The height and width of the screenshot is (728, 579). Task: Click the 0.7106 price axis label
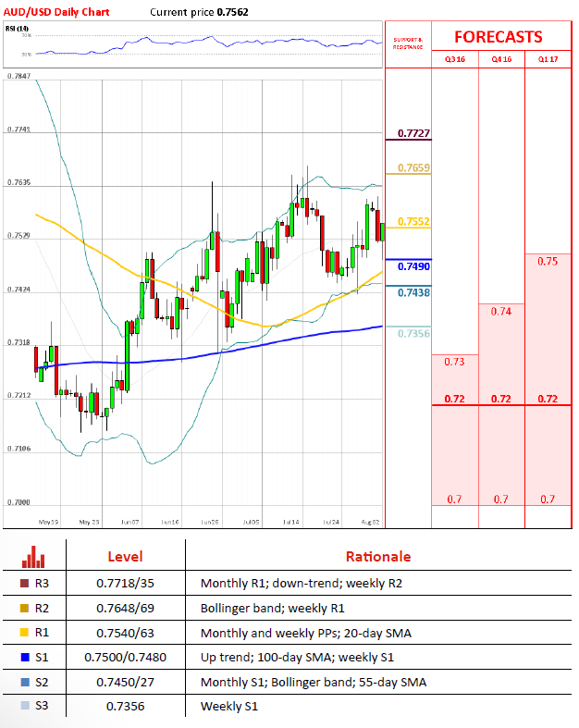pyautogui.click(x=19, y=449)
